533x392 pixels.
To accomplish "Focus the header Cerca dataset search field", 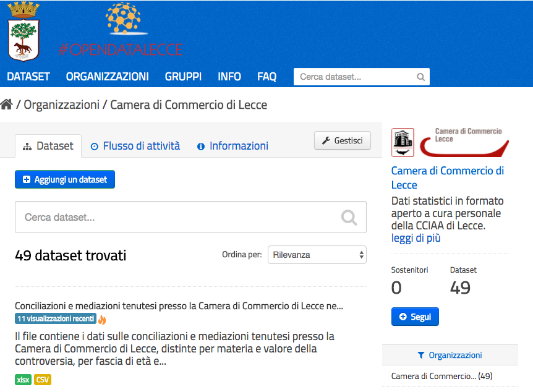I will point(361,77).
